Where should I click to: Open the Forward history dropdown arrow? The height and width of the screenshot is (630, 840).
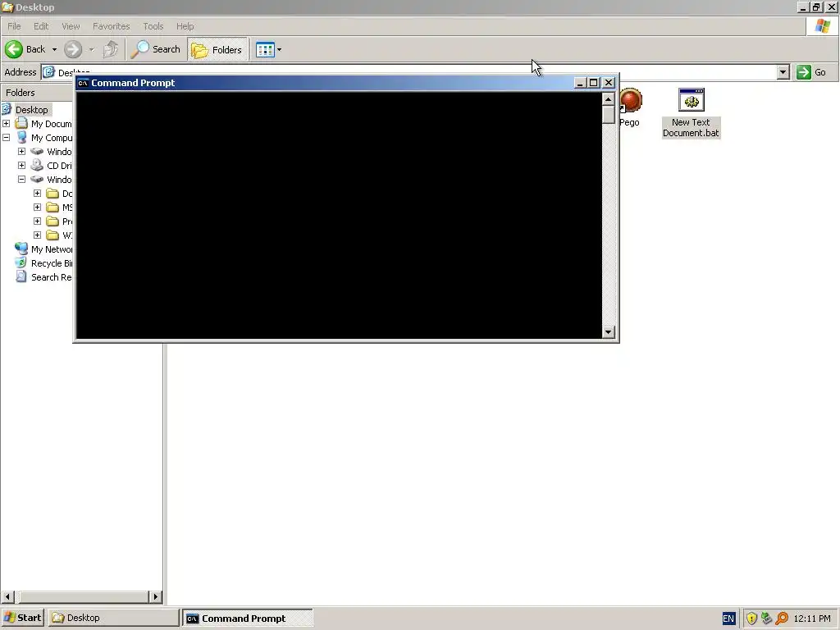[x=92, y=49]
